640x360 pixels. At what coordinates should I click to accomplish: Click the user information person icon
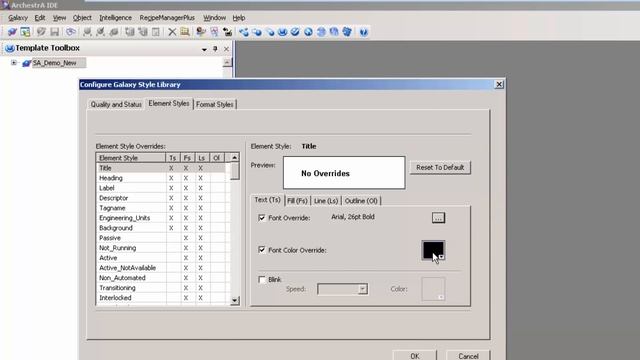click(x=200, y=32)
